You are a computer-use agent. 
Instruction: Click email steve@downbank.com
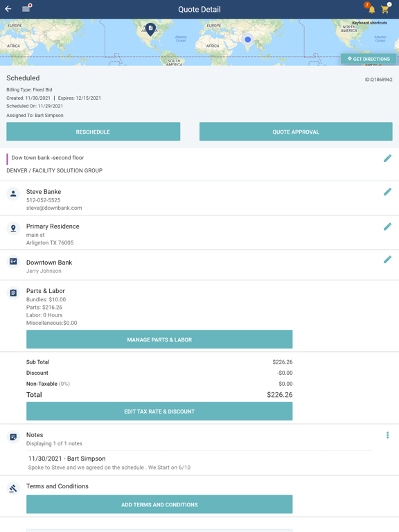54,208
